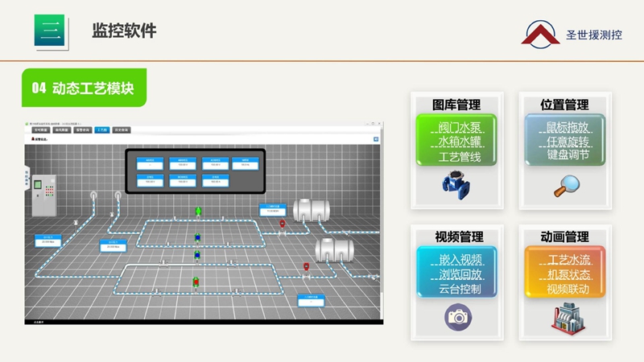Click the orange 工艺水流 机泵状态 视频联动 button
The image size is (644, 362).
[x=565, y=272]
